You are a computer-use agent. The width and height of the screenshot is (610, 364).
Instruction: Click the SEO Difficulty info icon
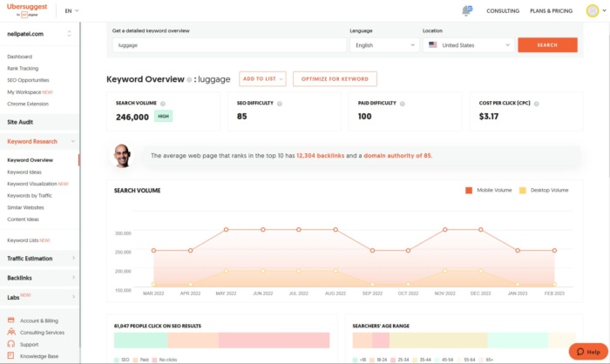tap(280, 104)
